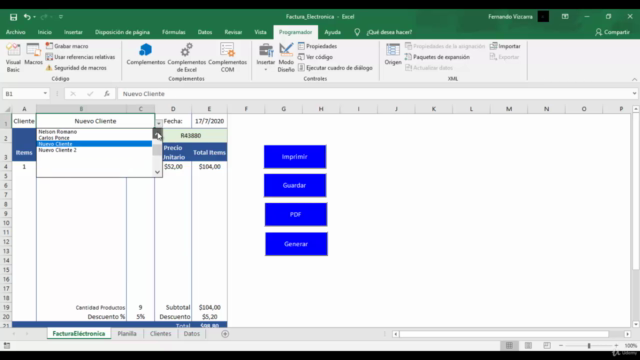Switch to the Inicio tab
The height and width of the screenshot is (360, 640).
pos(44,32)
